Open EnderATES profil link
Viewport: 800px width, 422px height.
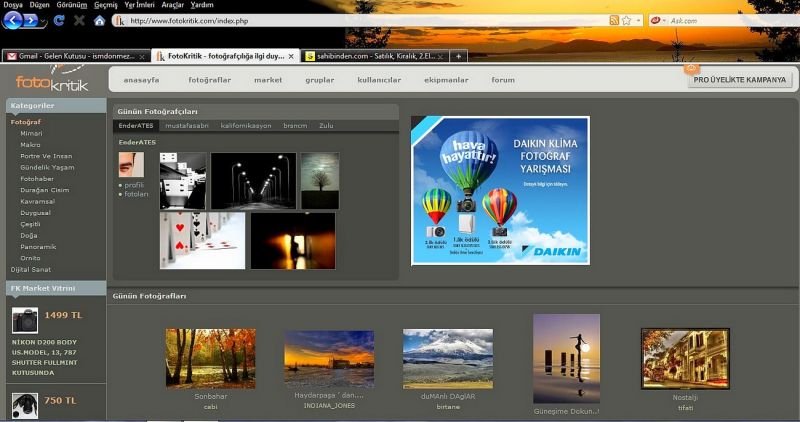click(134, 185)
